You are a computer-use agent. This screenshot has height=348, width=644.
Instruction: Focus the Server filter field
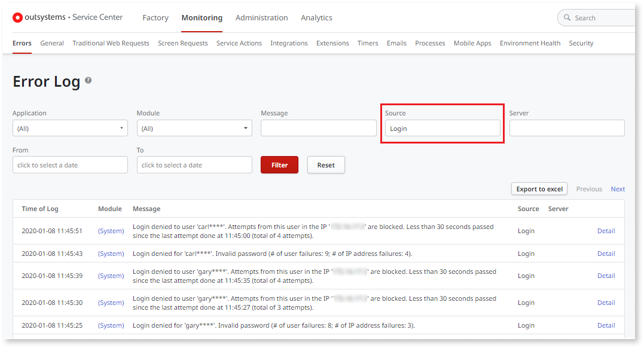click(567, 128)
